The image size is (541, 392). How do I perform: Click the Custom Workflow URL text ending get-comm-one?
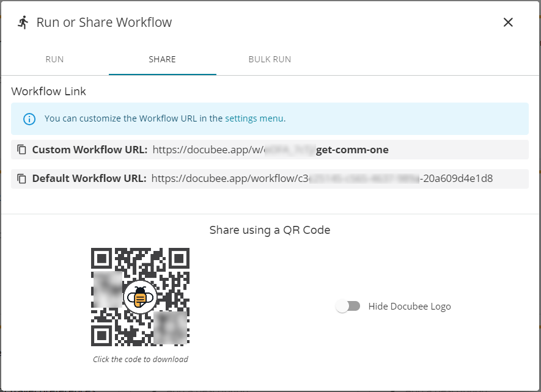click(270, 150)
